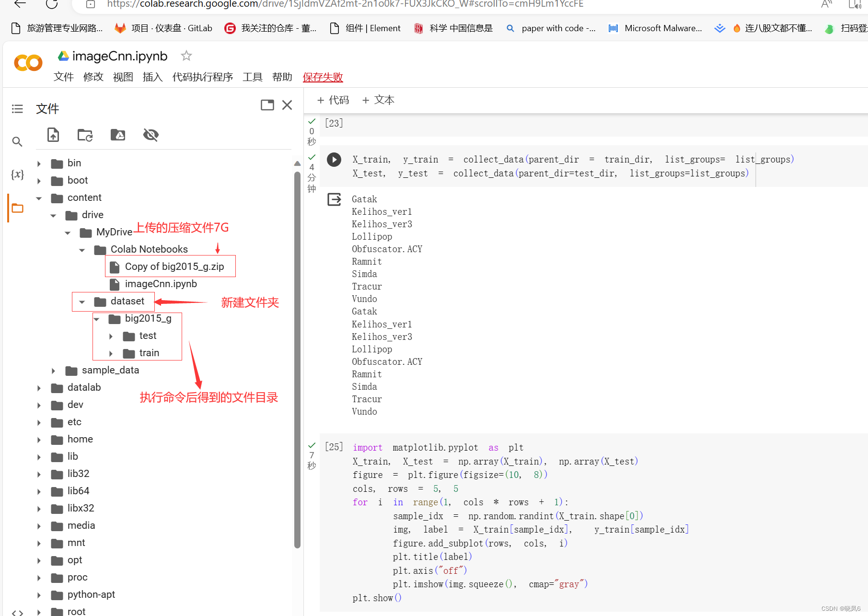
Task: Add a new text cell with +文本 button
Action: (378, 100)
